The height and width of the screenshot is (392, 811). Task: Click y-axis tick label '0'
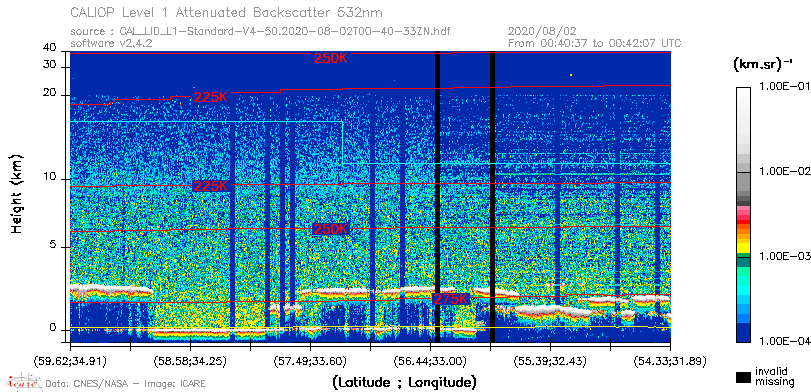coord(52,328)
